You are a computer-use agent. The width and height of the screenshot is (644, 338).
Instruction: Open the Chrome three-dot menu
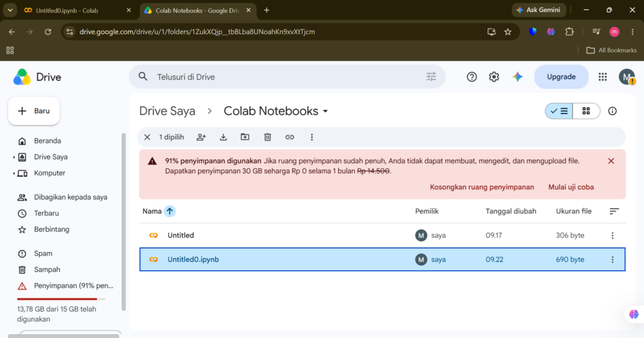[633, 31]
